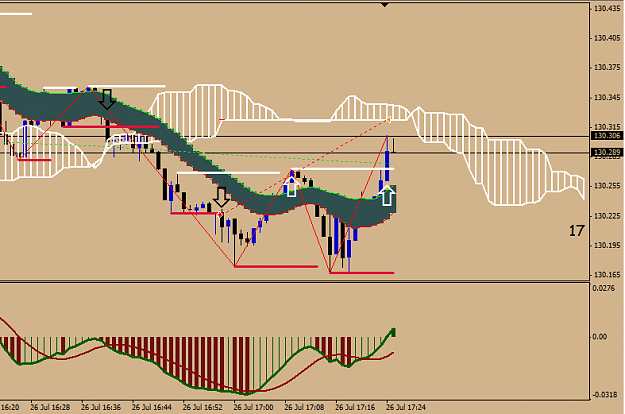Viewport: 625px width, 414px height.
Task: Click the 26 Jul 17:24 time label
Action: (406, 408)
